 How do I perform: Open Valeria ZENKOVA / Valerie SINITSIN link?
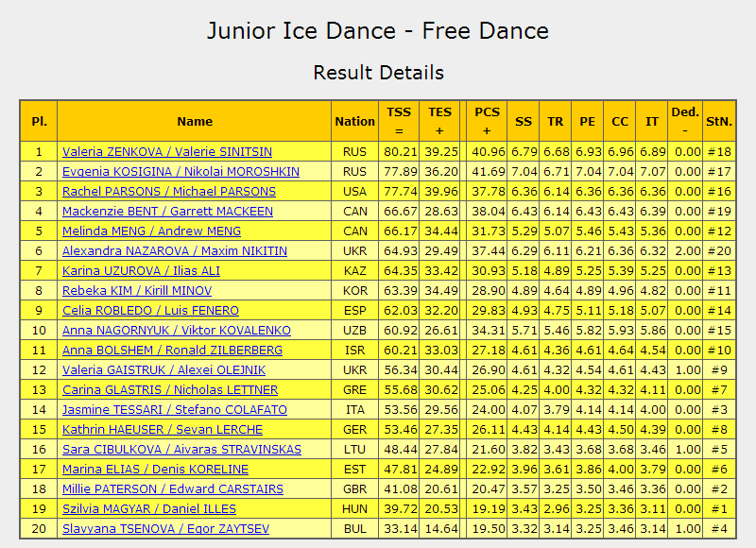coord(167,152)
